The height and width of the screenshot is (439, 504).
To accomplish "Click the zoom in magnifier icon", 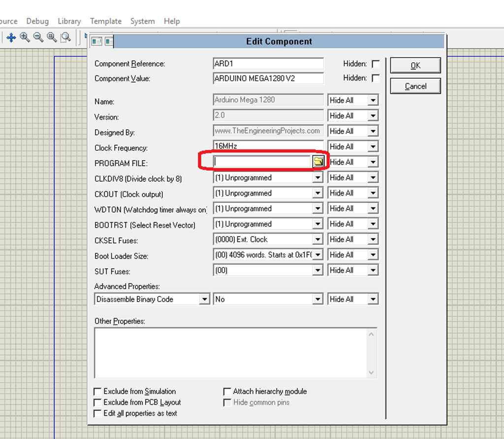I will [25, 37].
